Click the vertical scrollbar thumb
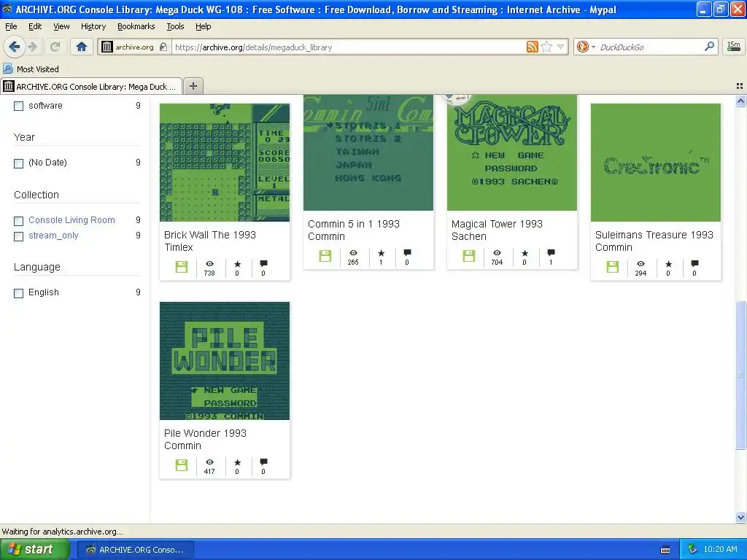747x560 pixels. (x=740, y=375)
